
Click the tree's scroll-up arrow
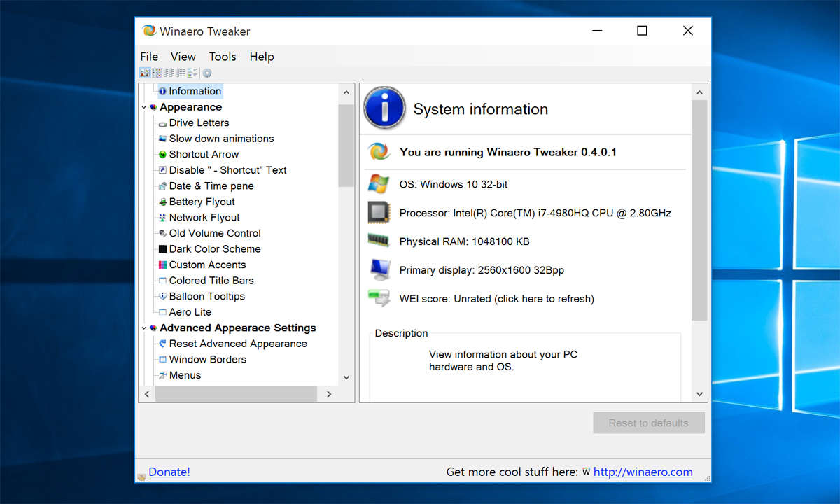[x=346, y=92]
